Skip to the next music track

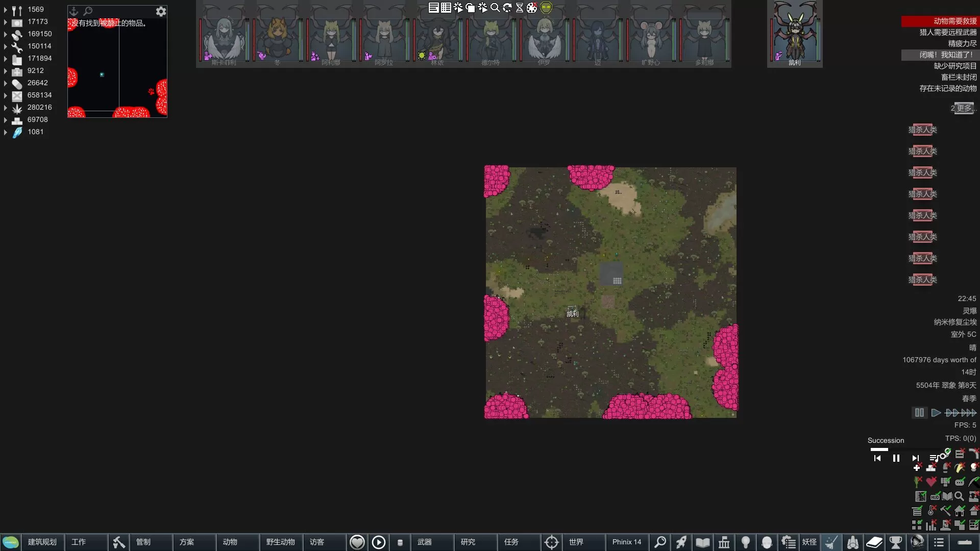(915, 458)
